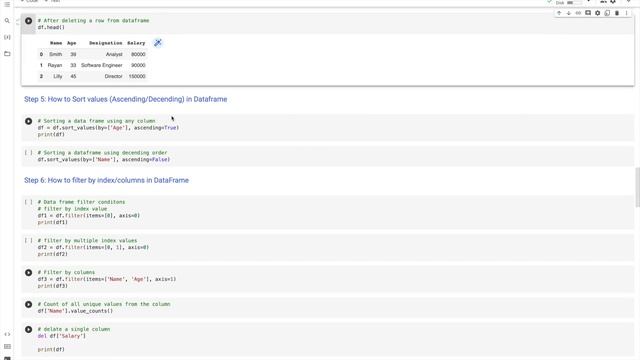Click the Smith name cell
The image size is (640, 360).
coord(56,54)
